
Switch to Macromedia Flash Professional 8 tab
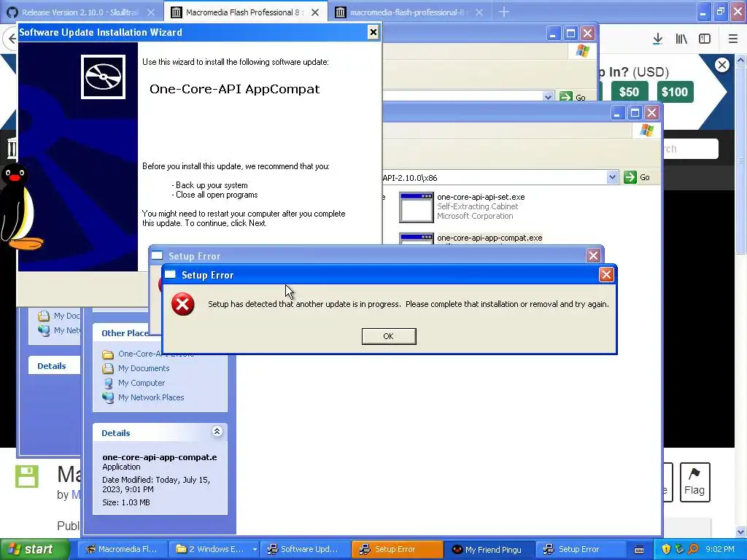[243, 12]
